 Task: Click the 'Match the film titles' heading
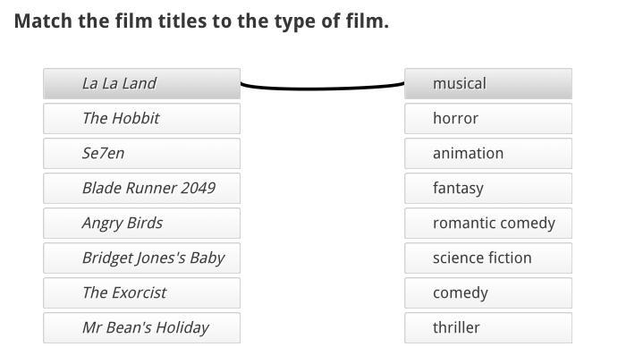point(201,21)
